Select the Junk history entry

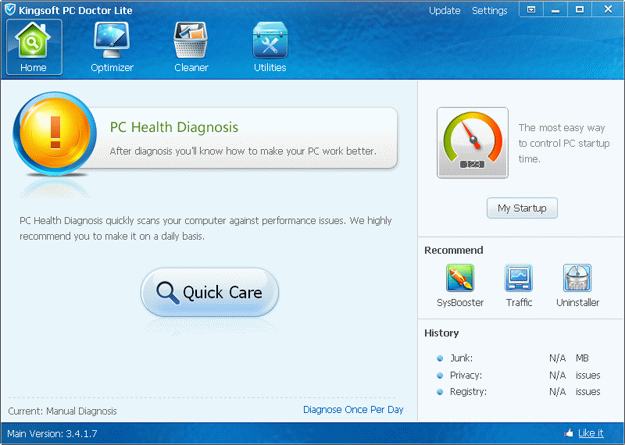tap(461, 357)
